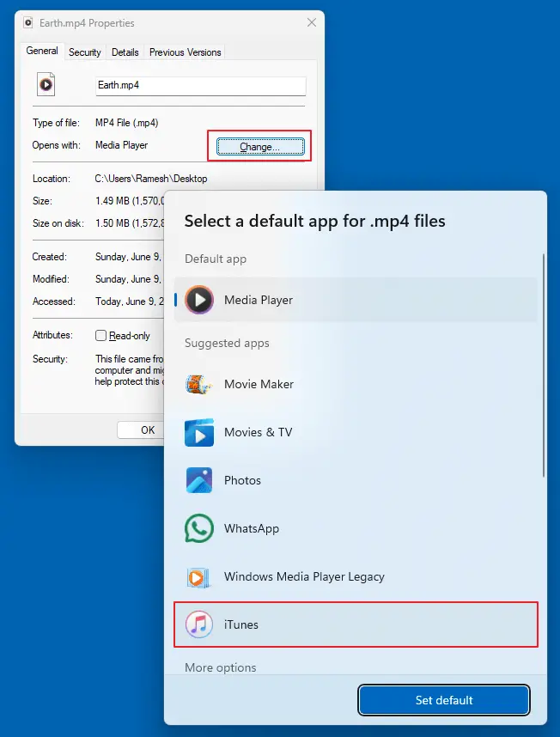Click the Photos app icon
This screenshot has width=560, height=737.
(x=199, y=480)
